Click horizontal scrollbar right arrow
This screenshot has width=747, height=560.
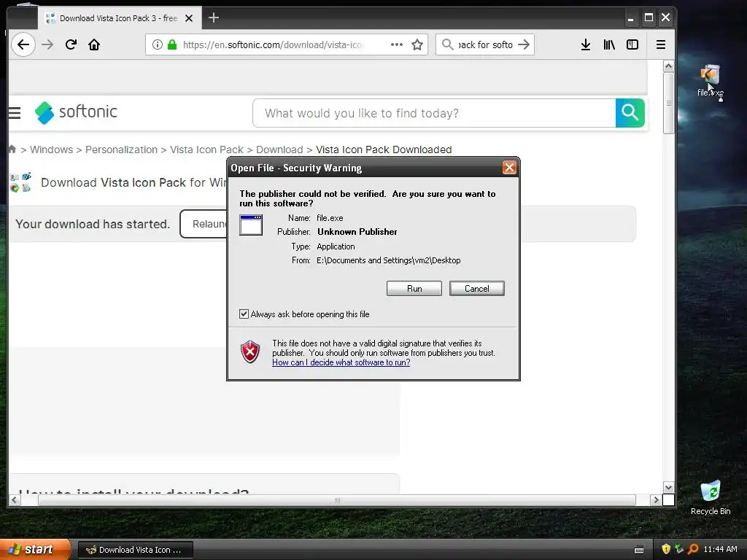pos(656,500)
